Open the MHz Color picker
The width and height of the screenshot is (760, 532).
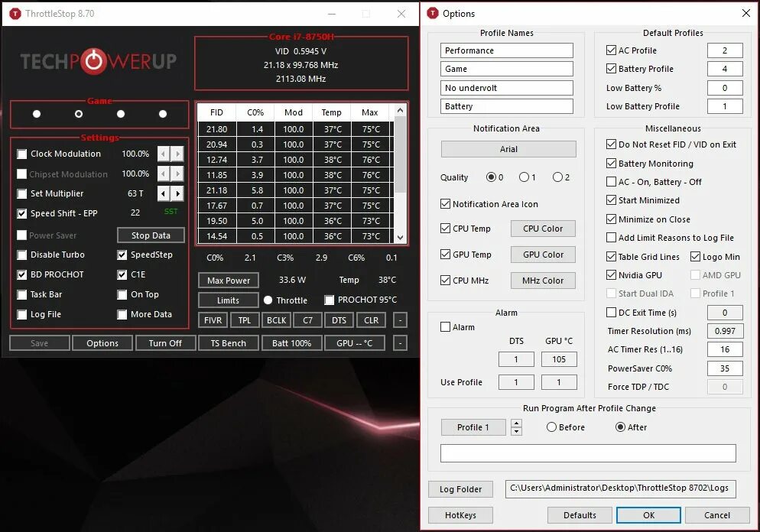tap(543, 281)
